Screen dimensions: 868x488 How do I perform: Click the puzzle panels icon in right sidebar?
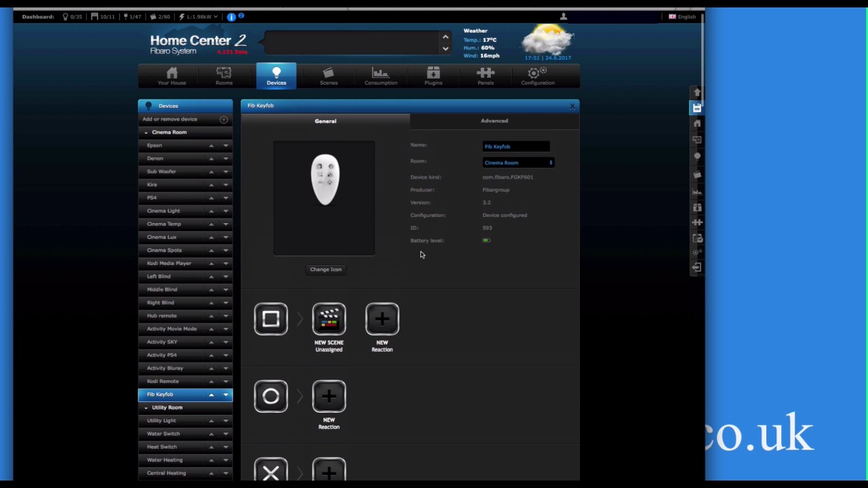tap(696, 222)
